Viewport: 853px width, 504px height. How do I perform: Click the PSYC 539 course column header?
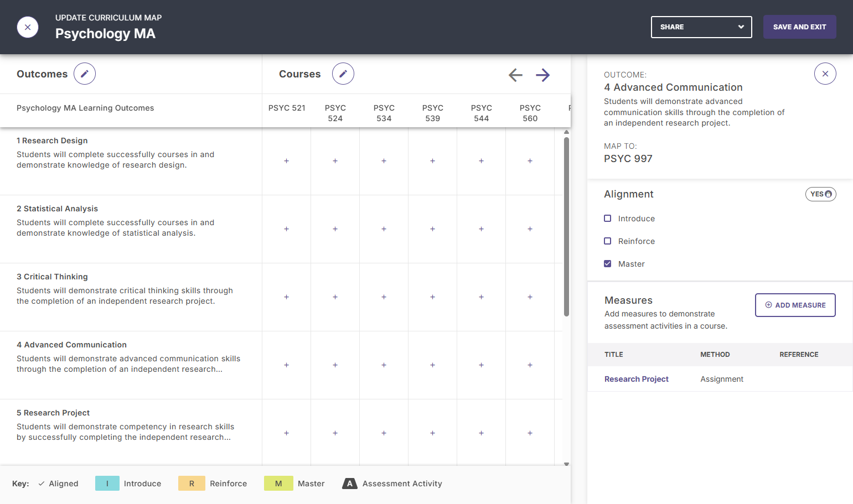432,113
